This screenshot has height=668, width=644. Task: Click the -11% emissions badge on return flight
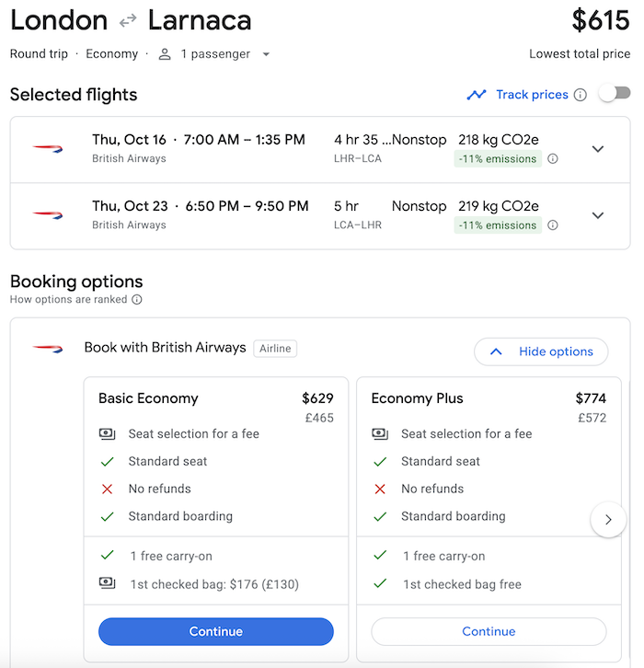coord(498,225)
